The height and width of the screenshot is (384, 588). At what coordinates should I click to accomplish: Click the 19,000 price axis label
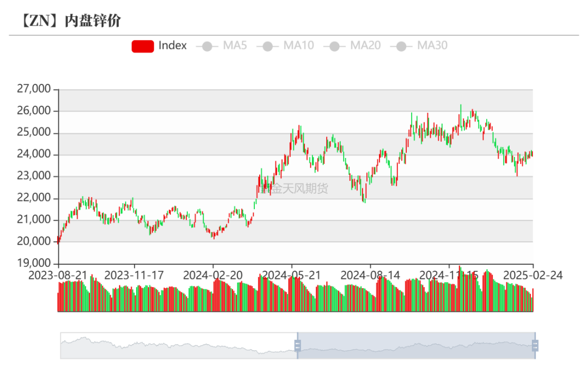coord(34,263)
